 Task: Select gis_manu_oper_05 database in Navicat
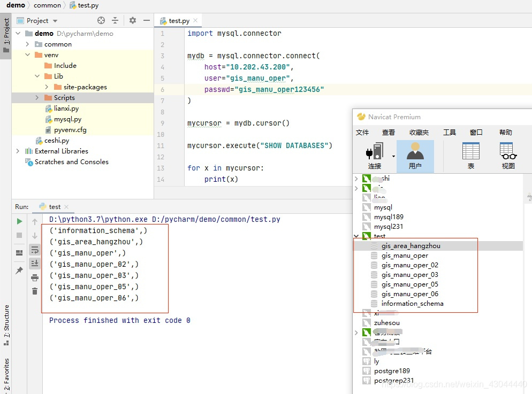409,284
